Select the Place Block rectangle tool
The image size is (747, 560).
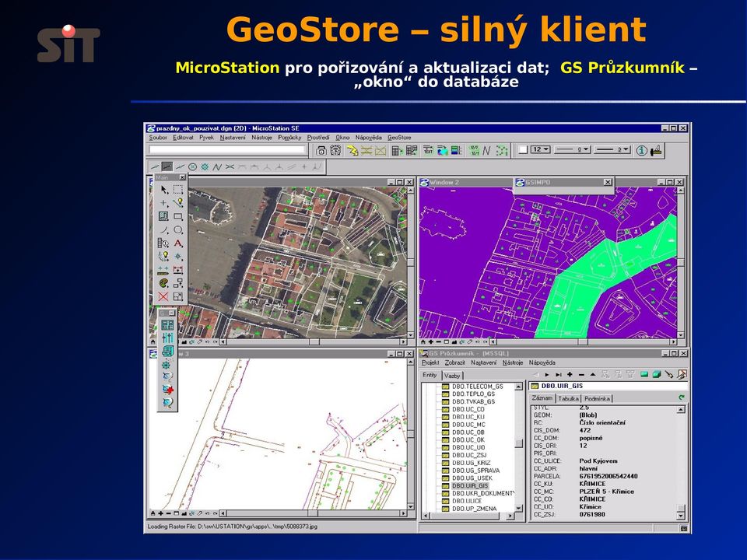pos(178,216)
